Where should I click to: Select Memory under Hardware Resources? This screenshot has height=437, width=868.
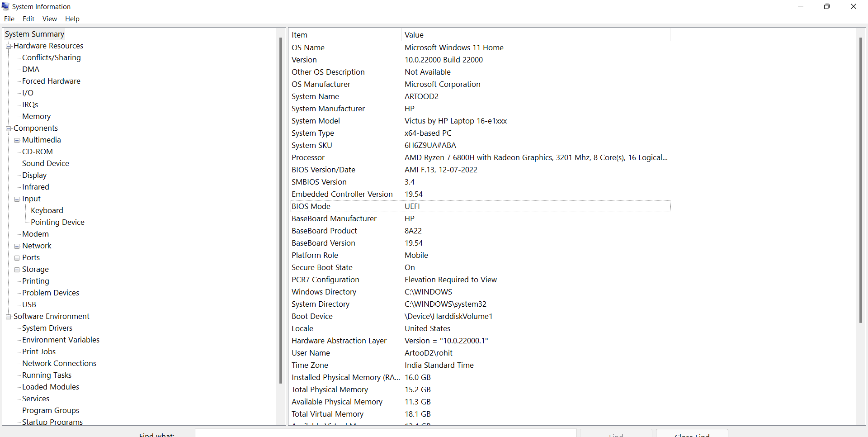click(36, 116)
